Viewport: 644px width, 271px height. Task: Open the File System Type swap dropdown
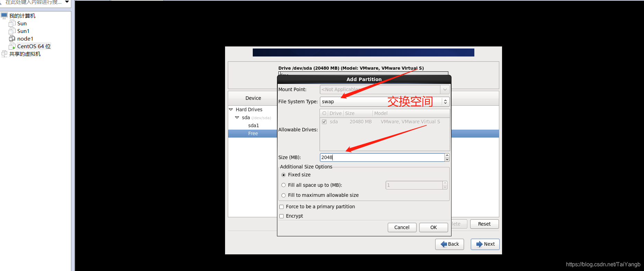click(385, 102)
